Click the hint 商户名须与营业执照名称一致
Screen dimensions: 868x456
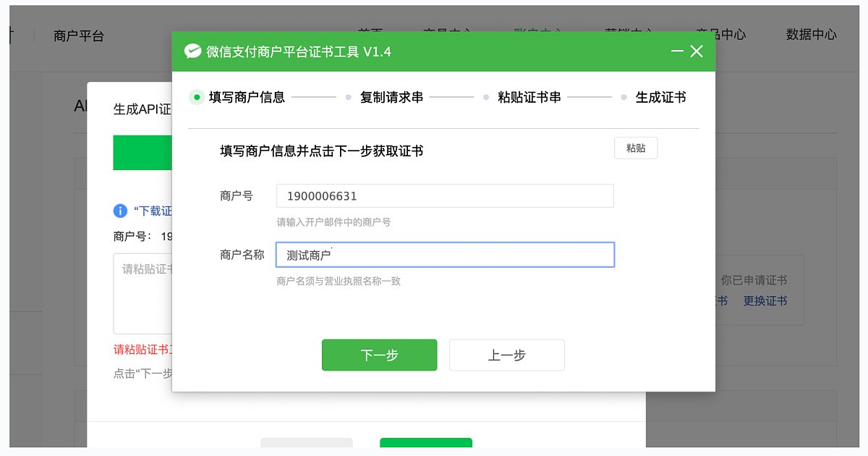pos(339,281)
